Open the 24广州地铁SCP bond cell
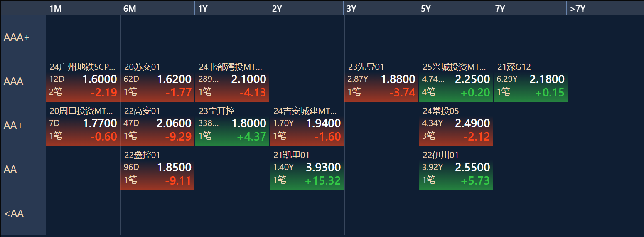The image size is (644, 237). pos(83,81)
